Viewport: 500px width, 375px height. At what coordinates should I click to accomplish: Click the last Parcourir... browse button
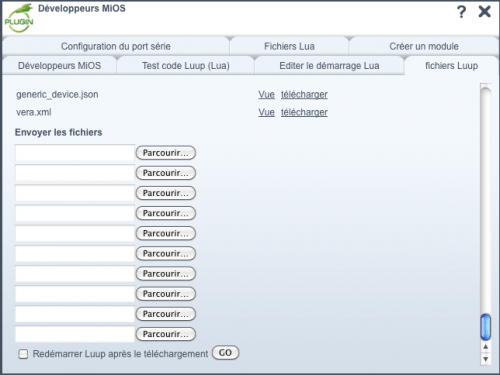click(x=166, y=334)
